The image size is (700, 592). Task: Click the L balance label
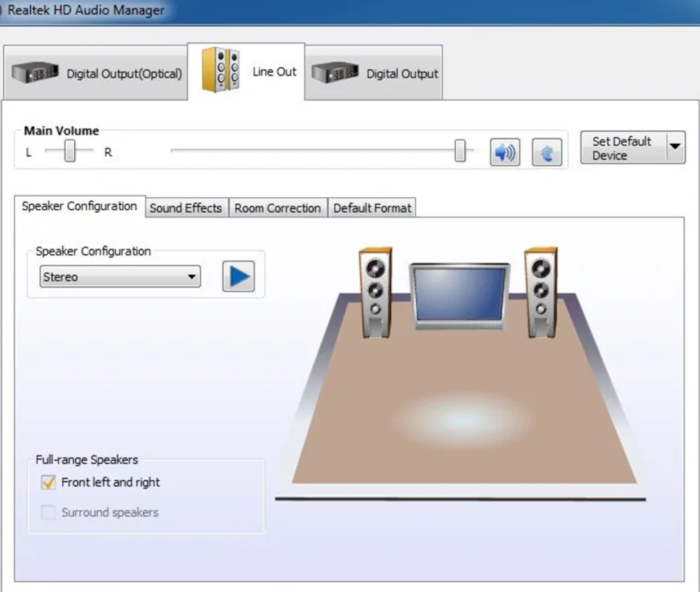[x=29, y=153]
